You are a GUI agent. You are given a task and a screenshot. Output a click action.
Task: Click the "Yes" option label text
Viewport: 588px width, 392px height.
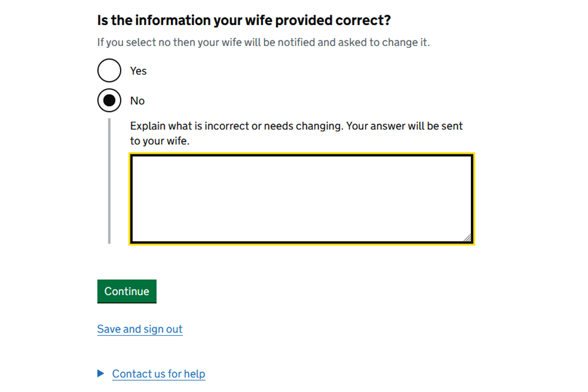pyautogui.click(x=138, y=71)
